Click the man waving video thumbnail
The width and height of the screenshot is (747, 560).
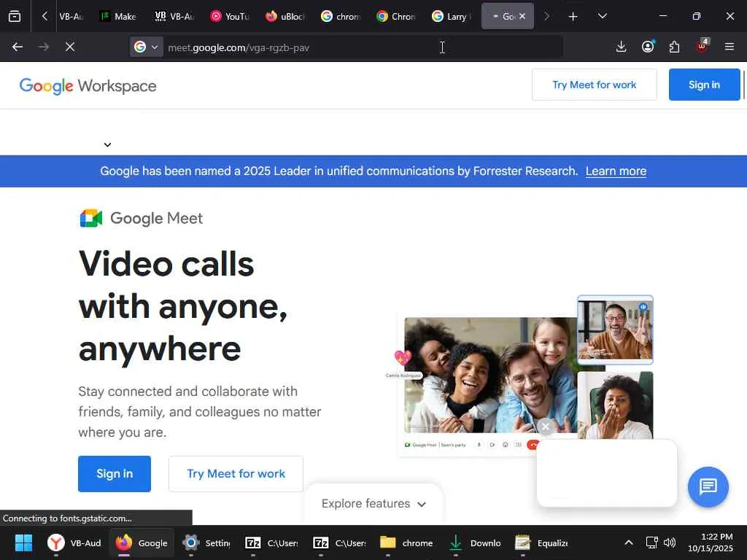point(615,330)
